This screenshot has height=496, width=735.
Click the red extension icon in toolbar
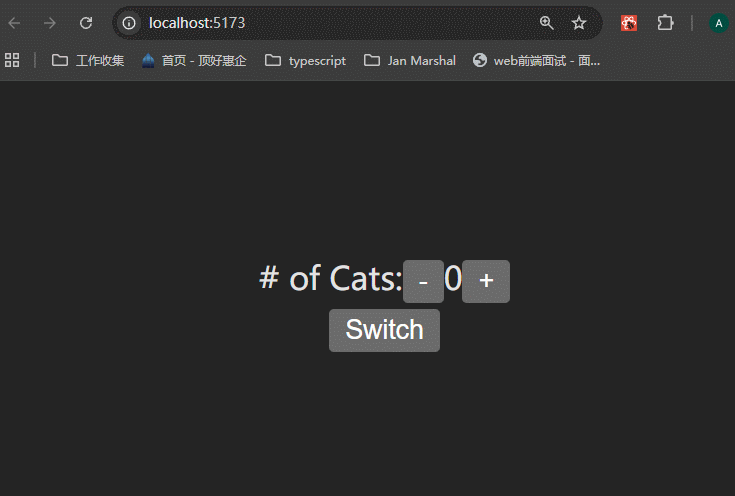point(629,23)
